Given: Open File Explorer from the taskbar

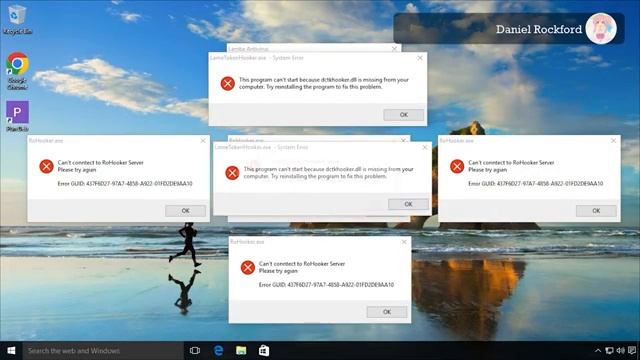Looking at the screenshot, I should click(x=241, y=351).
